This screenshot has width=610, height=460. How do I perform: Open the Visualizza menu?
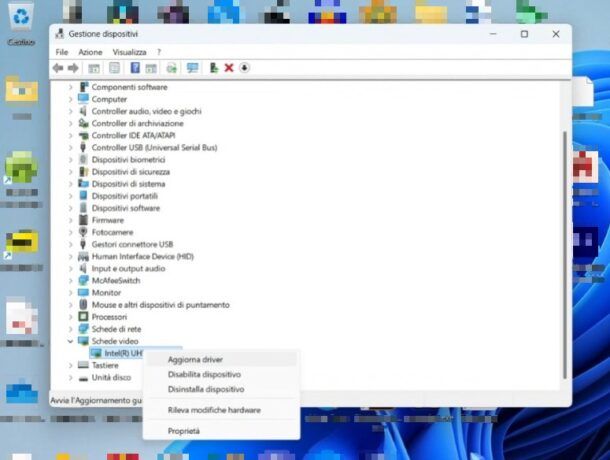click(129, 52)
